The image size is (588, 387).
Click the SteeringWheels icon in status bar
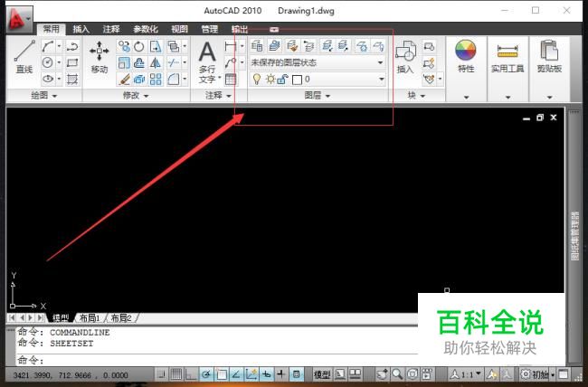[x=413, y=373]
